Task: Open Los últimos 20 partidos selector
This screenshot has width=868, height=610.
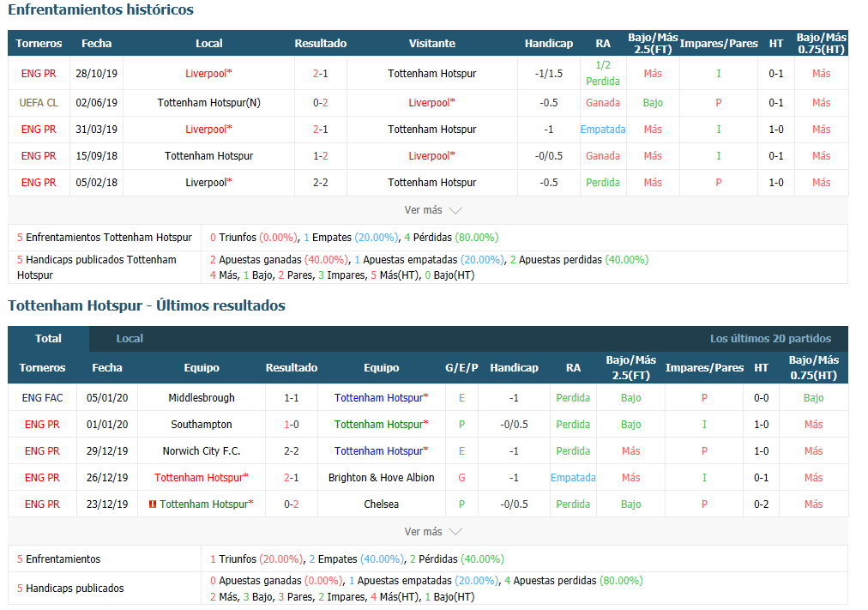Action: [770, 339]
